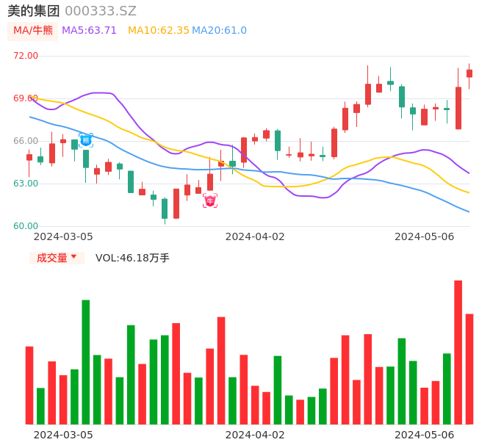Click the VOL:46.18万手 volume readout
Viewport: 504px width, 445px height.
[132, 258]
